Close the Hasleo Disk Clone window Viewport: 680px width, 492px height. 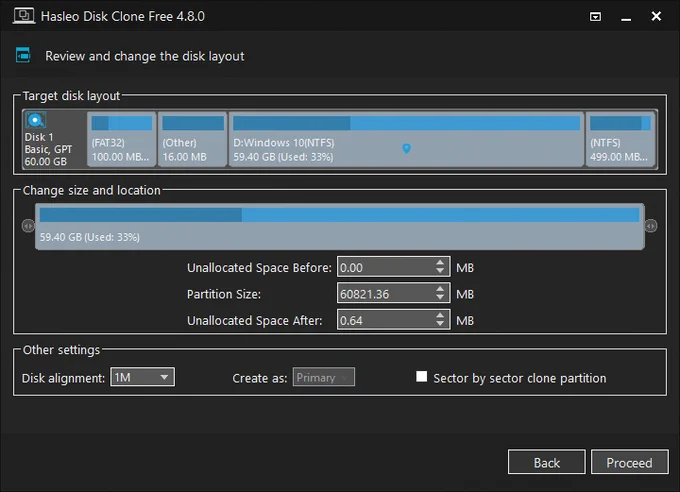coord(656,16)
